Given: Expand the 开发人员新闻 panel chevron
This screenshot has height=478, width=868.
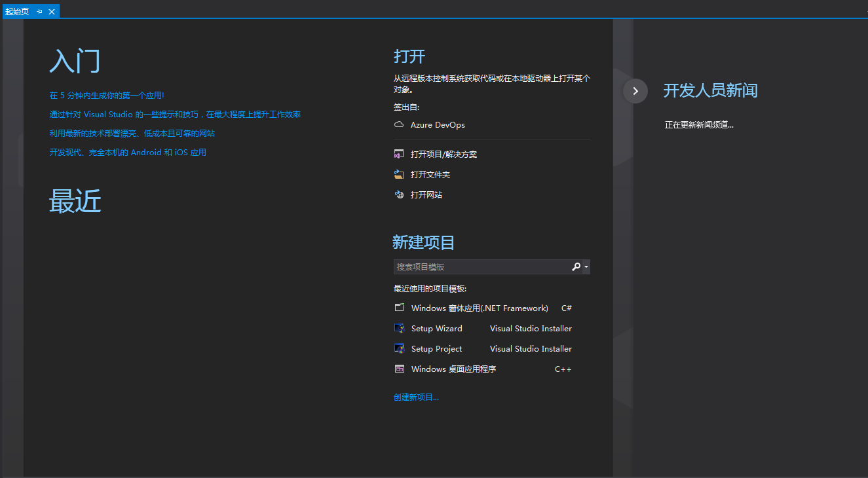Looking at the screenshot, I should click(634, 91).
